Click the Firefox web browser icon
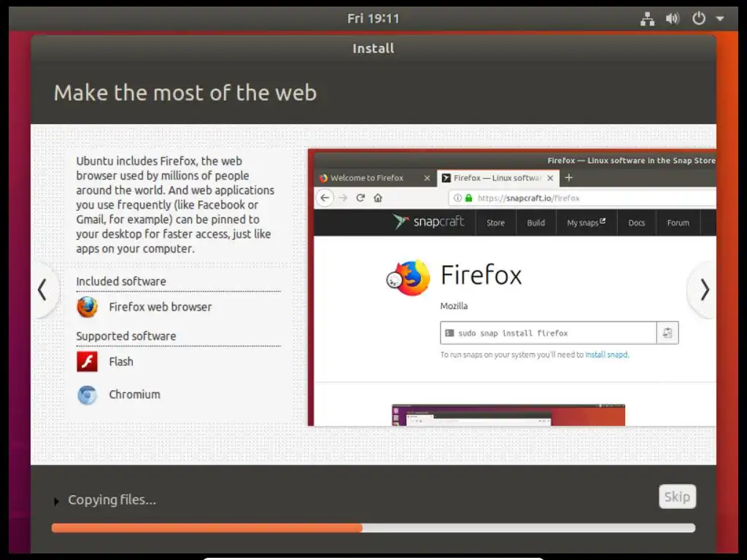This screenshot has height=560, width=747. (88, 307)
